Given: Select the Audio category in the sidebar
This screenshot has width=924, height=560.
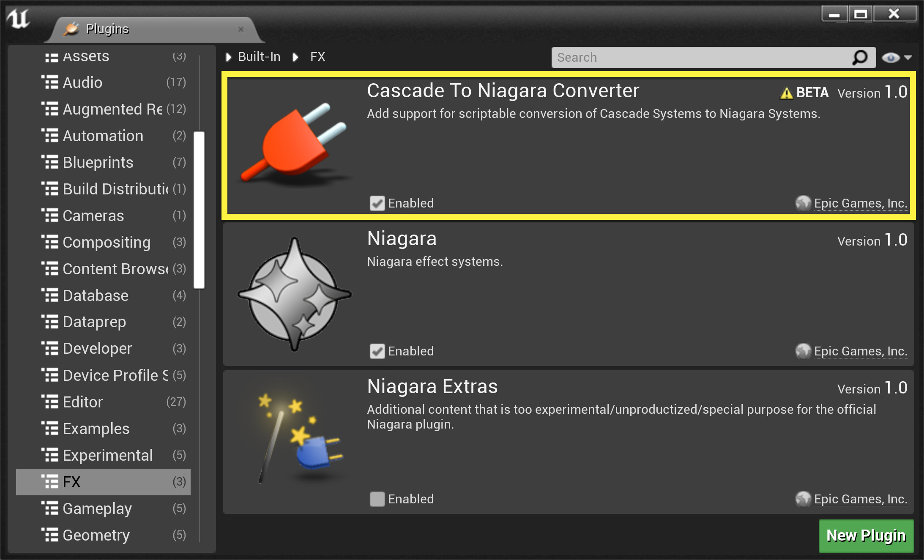Looking at the screenshot, I should click(82, 82).
